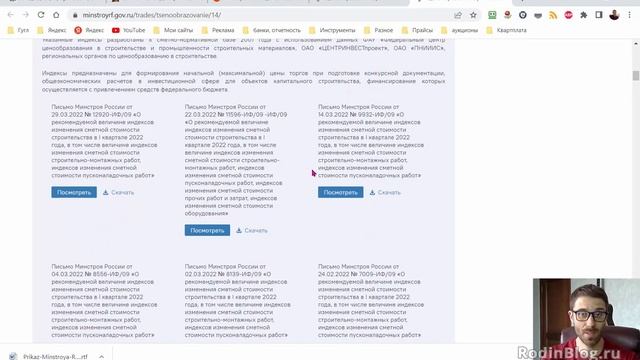Image resolution: width=640 pixels, height=360 pixels.
Task: Open the Яндекс bookmark with red icon
Action: point(89,30)
